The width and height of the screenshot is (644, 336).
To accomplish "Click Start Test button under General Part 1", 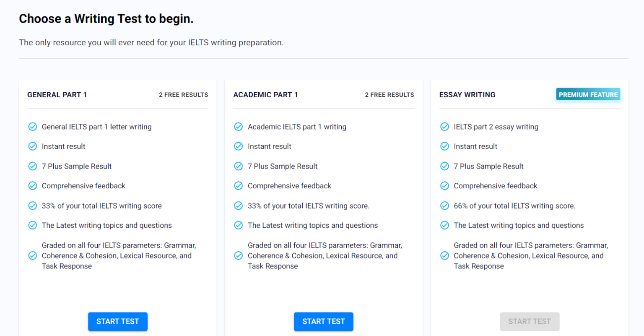I will click(x=117, y=321).
